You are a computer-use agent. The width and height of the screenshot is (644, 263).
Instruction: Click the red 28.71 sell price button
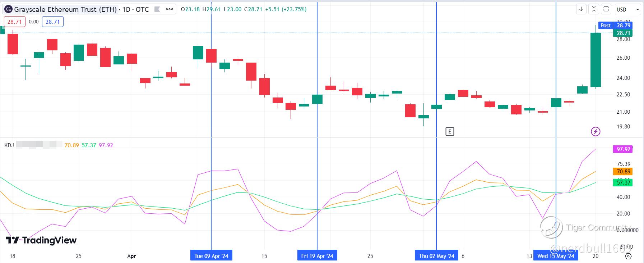click(x=14, y=22)
